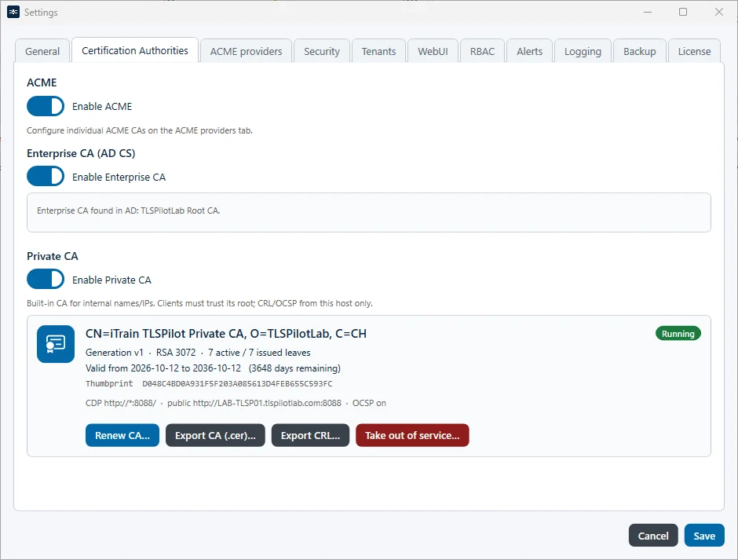Switch to the RBAC tab

click(482, 51)
